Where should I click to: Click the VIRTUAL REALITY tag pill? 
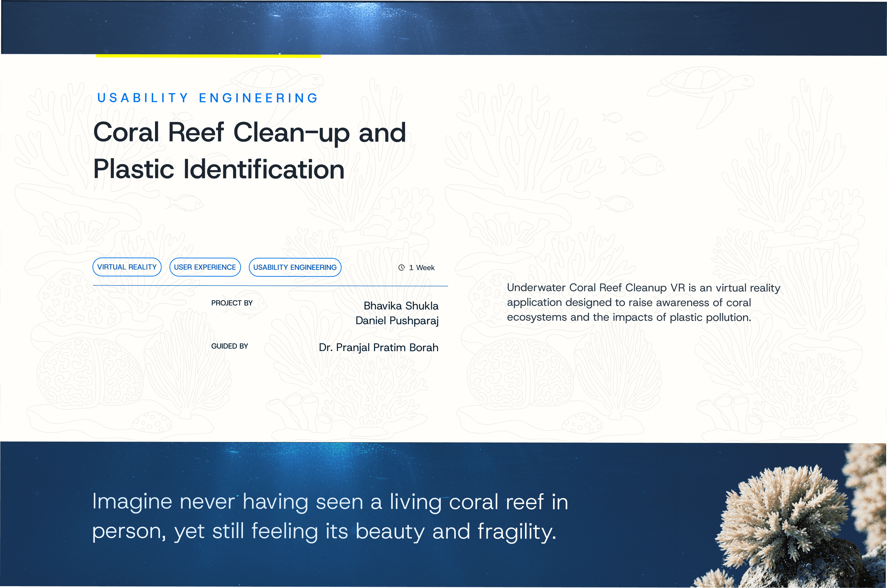click(127, 267)
